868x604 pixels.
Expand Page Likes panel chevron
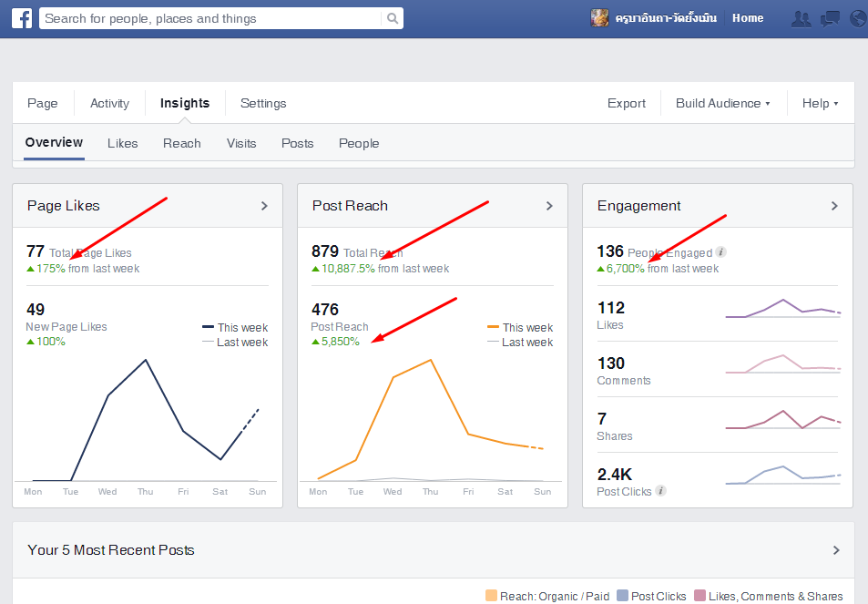pyautogui.click(x=265, y=206)
